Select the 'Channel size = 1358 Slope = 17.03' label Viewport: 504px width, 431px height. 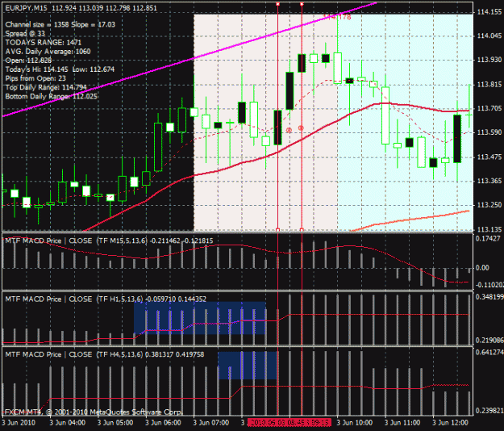click(x=60, y=25)
